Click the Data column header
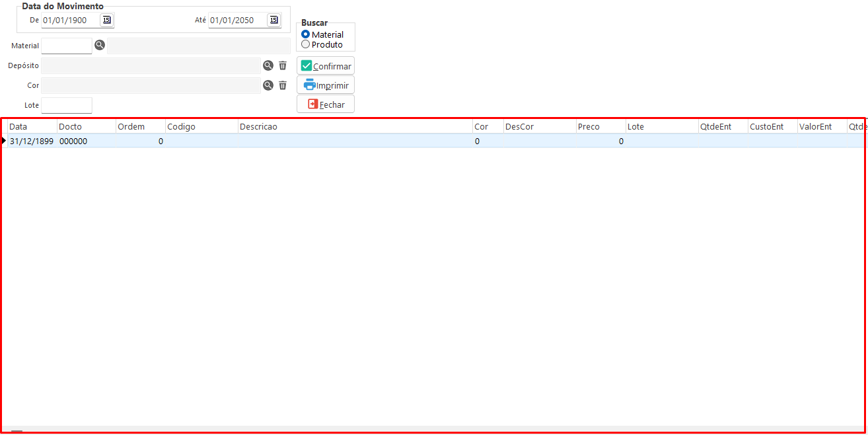Screen dimensions: 868x435 (32, 126)
